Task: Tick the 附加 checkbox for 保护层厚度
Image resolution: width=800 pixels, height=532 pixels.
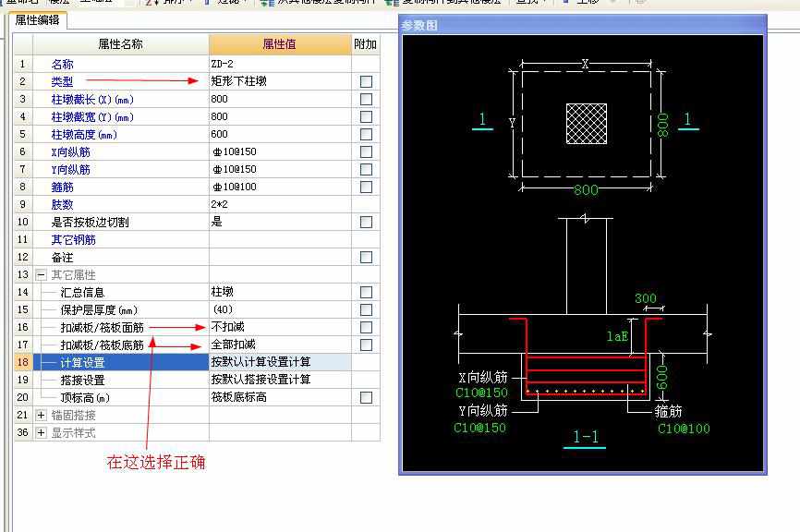Action: (366, 309)
